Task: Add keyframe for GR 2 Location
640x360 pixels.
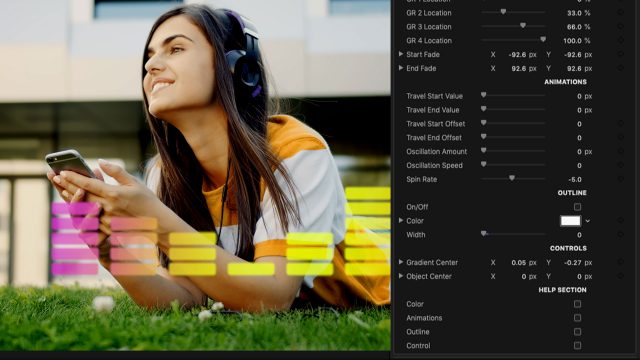Action: 620,13
